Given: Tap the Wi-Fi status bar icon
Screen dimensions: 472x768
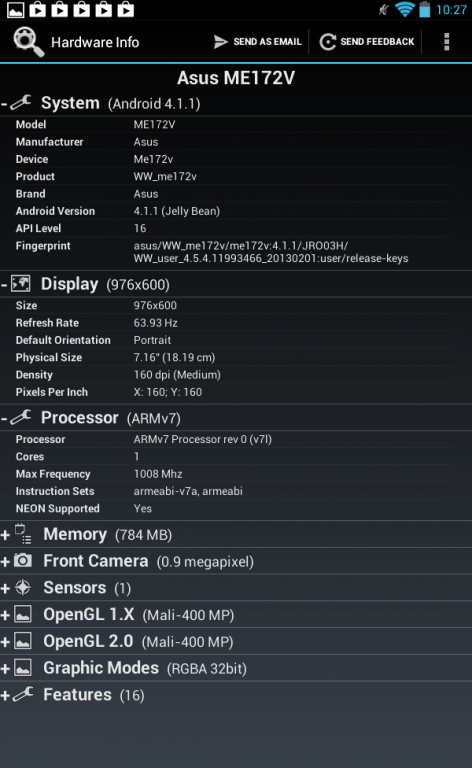Looking at the screenshot, I should (404, 9).
